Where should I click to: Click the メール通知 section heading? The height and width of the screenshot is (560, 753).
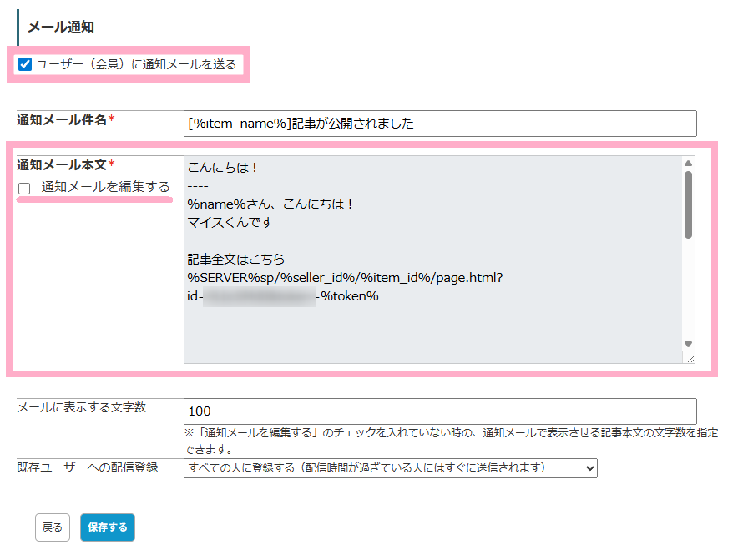(61, 27)
